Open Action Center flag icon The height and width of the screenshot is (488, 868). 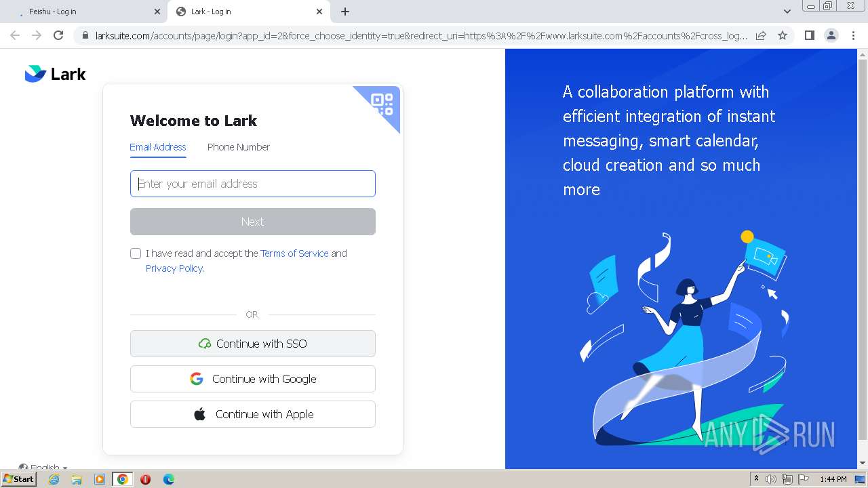pyautogui.click(x=804, y=479)
